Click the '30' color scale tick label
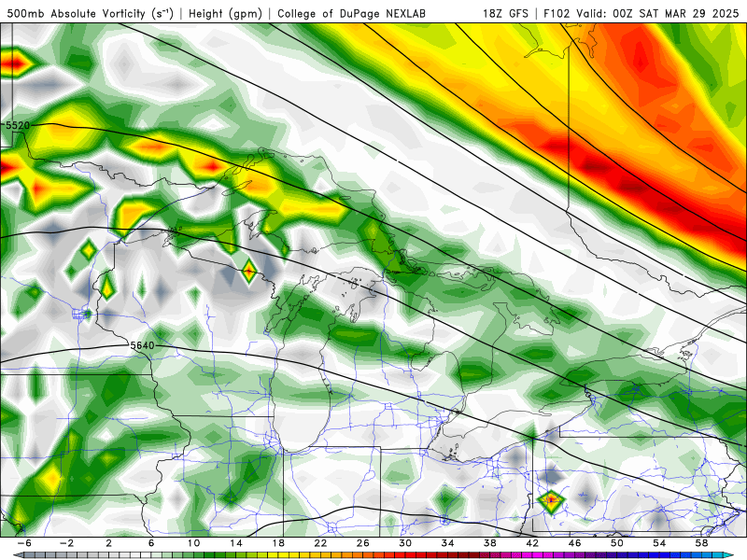The image size is (747, 560). pyautogui.click(x=405, y=543)
